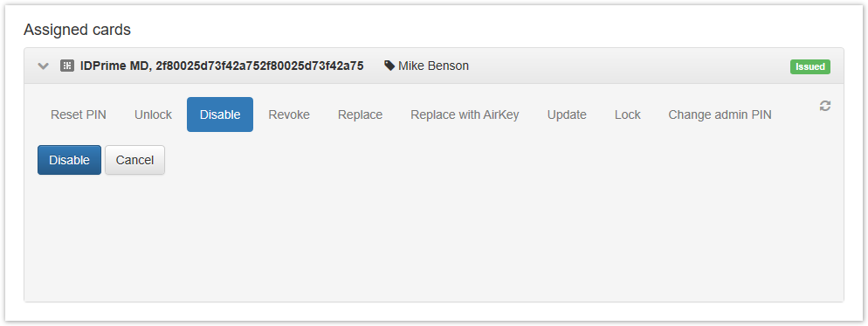Image resolution: width=868 pixels, height=326 pixels.
Task: Click the card serial number 2f80025d73f42a75
Action: click(259, 66)
